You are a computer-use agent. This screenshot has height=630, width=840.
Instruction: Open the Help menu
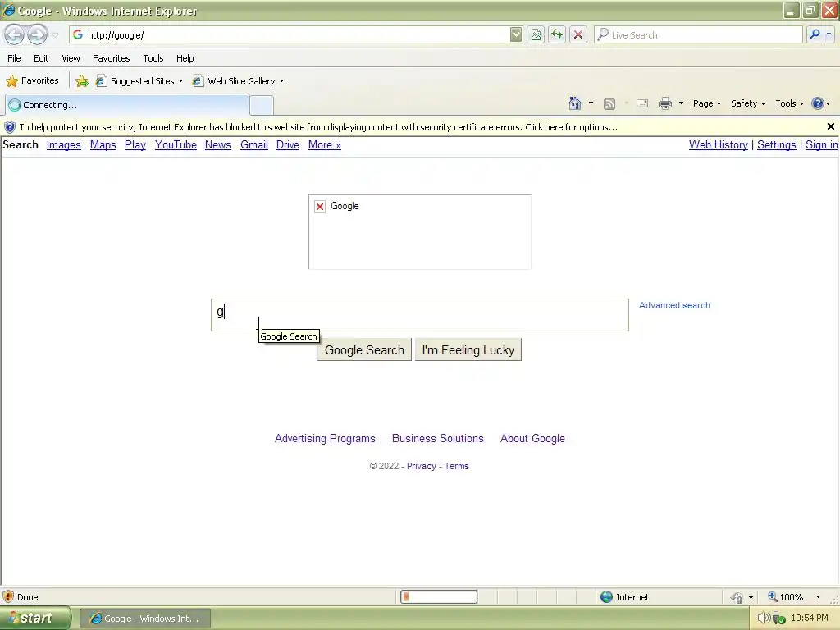[185, 58]
